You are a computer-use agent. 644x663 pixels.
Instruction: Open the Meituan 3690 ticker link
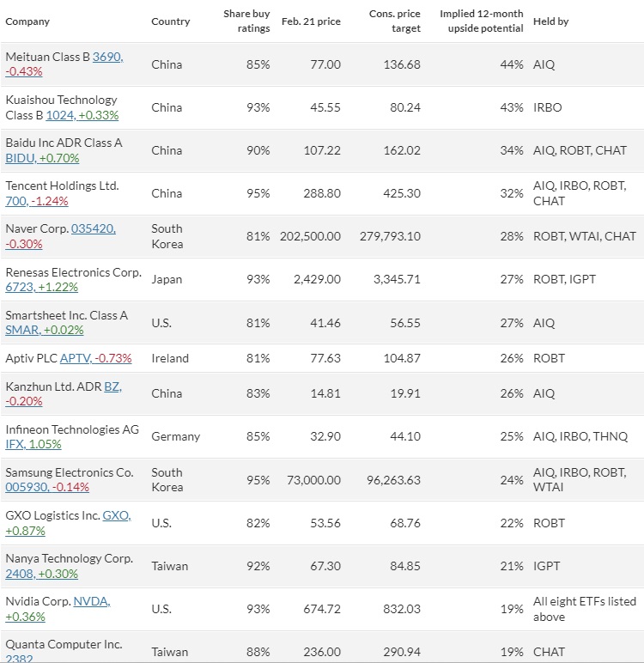pyautogui.click(x=108, y=57)
